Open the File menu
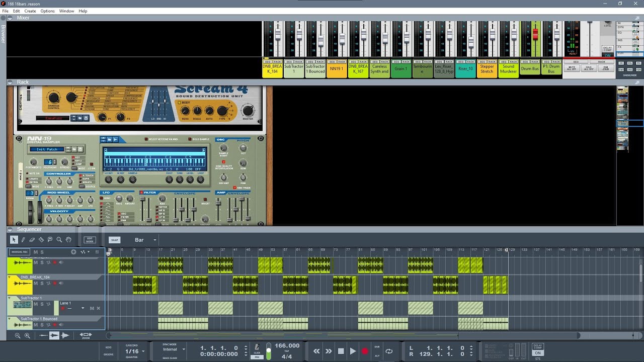 point(5,11)
